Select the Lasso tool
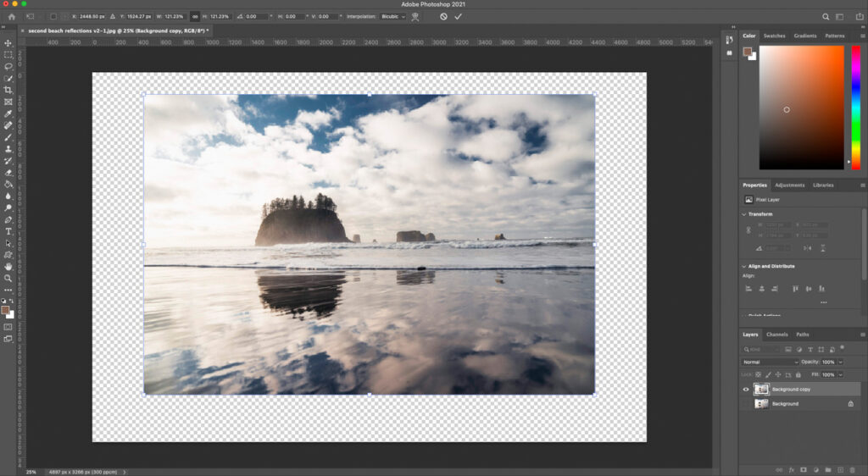Viewport: 868px width, 476px height. coord(8,66)
